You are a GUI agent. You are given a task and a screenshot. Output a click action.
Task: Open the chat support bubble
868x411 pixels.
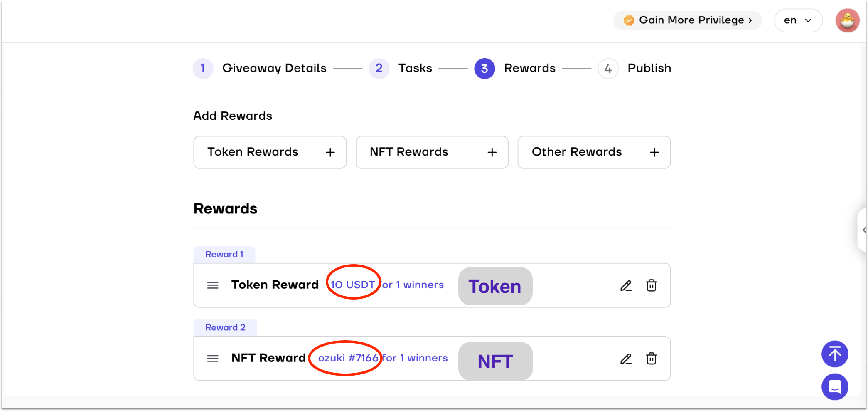pos(835,387)
